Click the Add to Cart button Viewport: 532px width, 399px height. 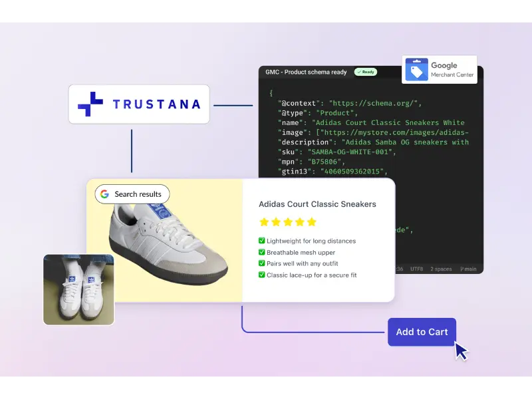coord(422,332)
